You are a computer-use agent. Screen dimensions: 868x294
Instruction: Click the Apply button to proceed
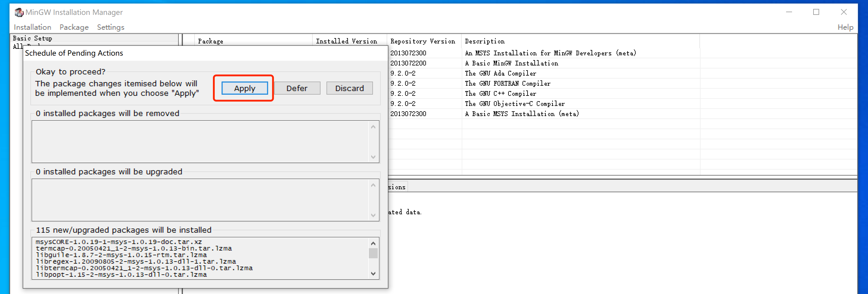245,88
